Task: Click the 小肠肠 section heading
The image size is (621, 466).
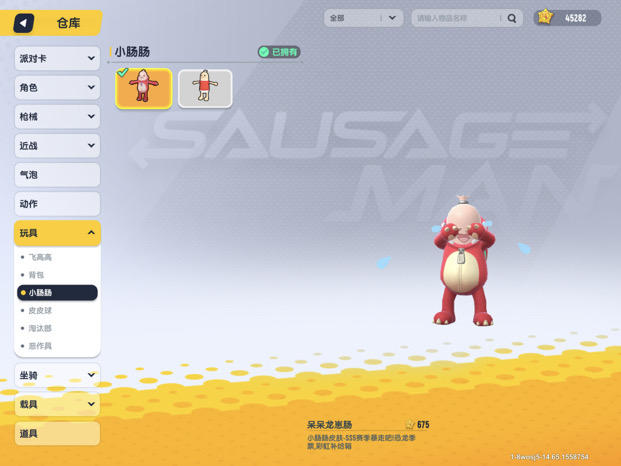Action: tap(132, 52)
